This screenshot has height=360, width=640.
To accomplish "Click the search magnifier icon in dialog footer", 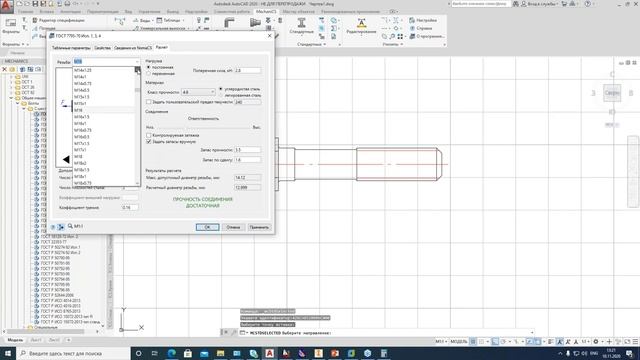I will [70, 226].
